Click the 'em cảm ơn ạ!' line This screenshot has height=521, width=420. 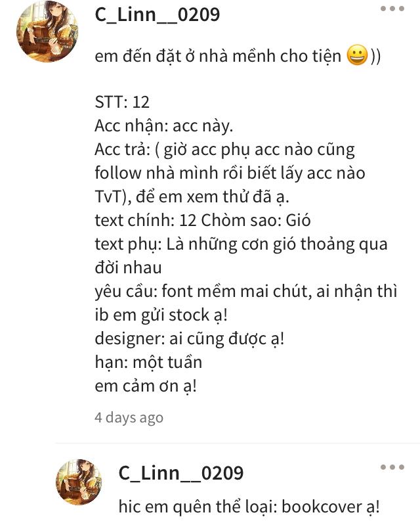146,386
